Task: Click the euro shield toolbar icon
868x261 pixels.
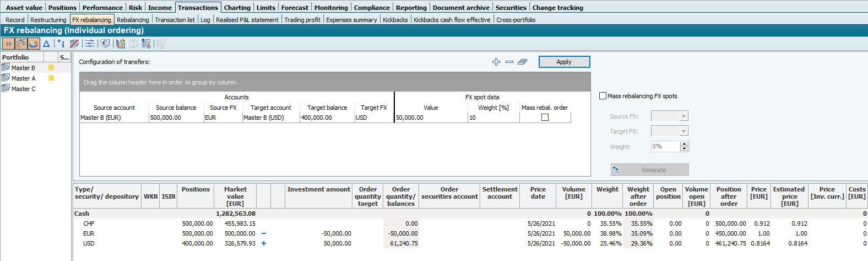Action: coord(105,44)
